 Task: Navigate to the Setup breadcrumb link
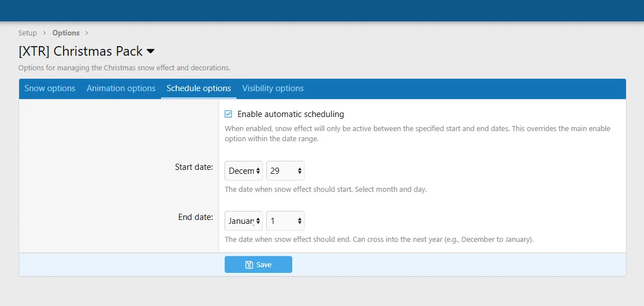pos(28,33)
